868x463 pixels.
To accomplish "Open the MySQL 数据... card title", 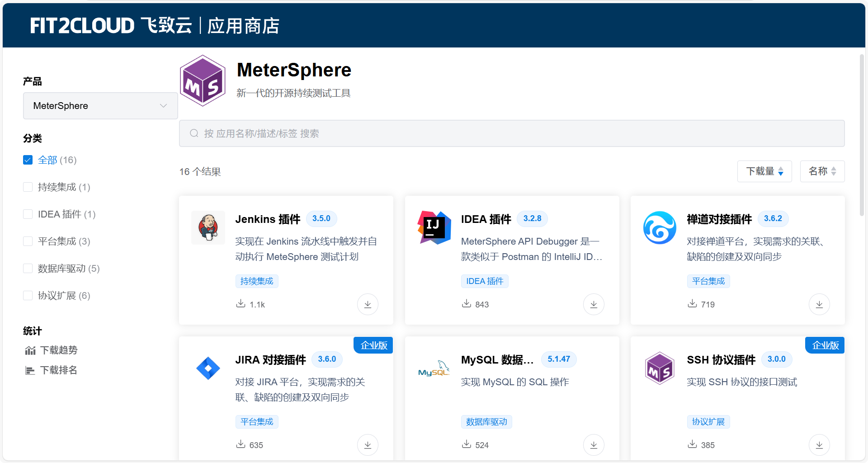I will (x=497, y=360).
